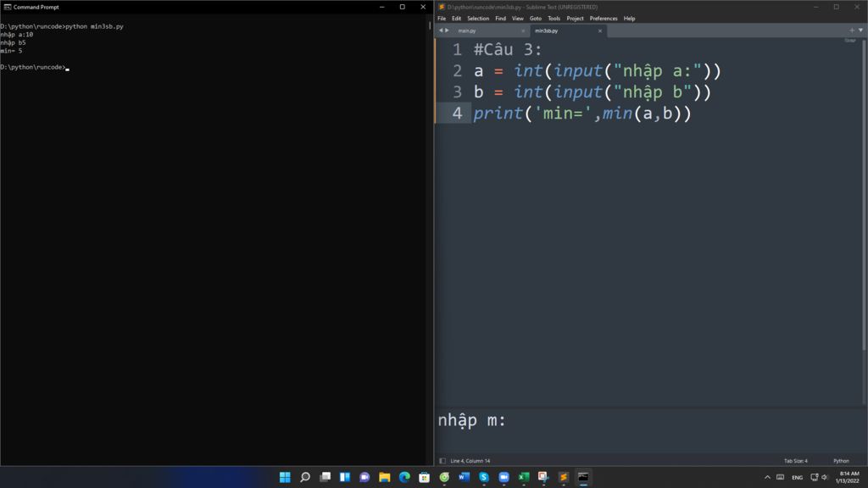Image resolution: width=868 pixels, height=488 pixels.
Task: Change Python syntax in status bar
Action: [x=841, y=461]
